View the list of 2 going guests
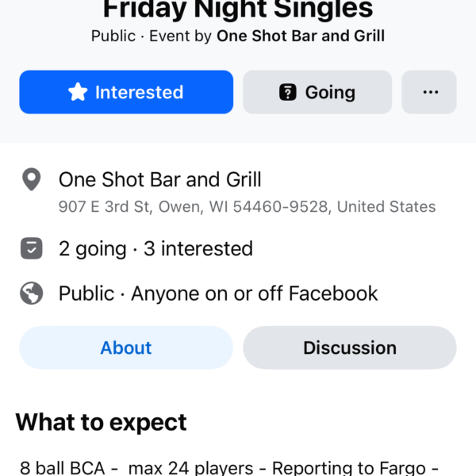 point(92,249)
